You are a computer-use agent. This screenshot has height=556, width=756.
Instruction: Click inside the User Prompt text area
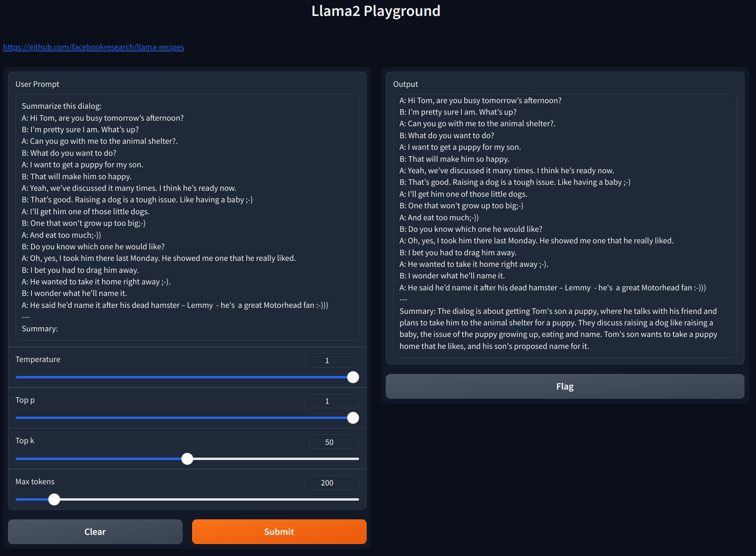tap(187, 217)
